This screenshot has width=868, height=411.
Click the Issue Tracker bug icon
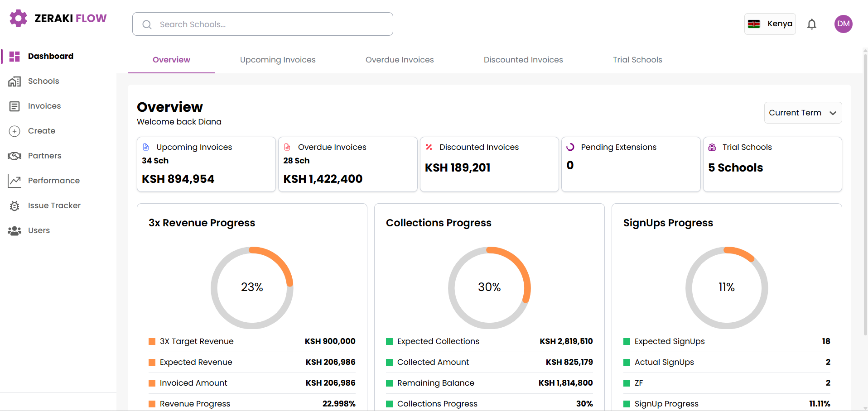pyautogui.click(x=14, y=206)
